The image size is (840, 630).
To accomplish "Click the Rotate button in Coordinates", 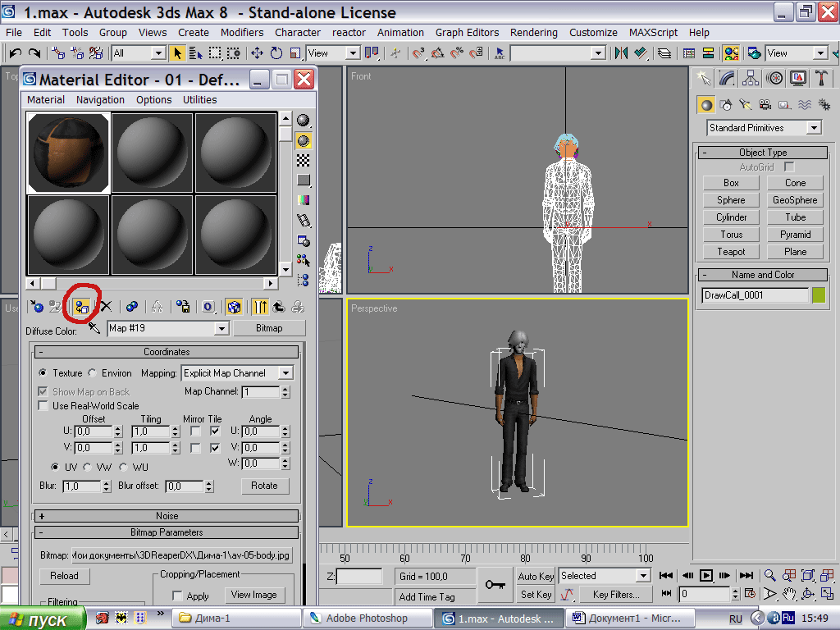I will [264, 486].
